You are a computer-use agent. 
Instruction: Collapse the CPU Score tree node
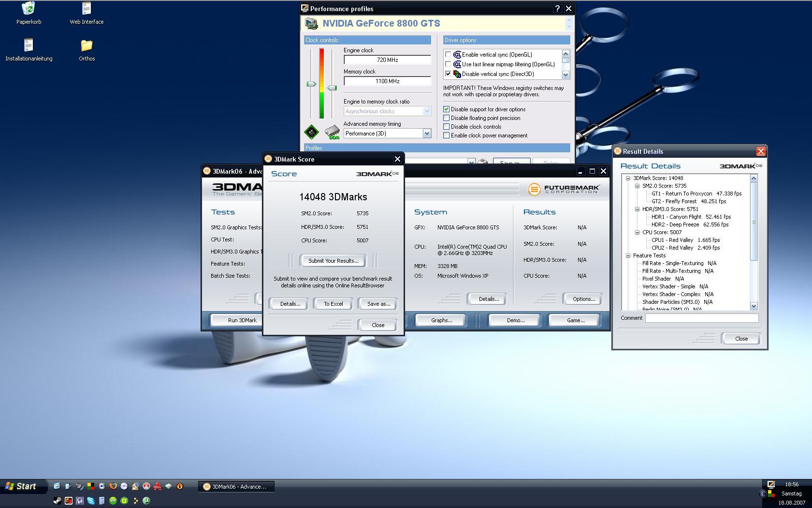[638, 232]
